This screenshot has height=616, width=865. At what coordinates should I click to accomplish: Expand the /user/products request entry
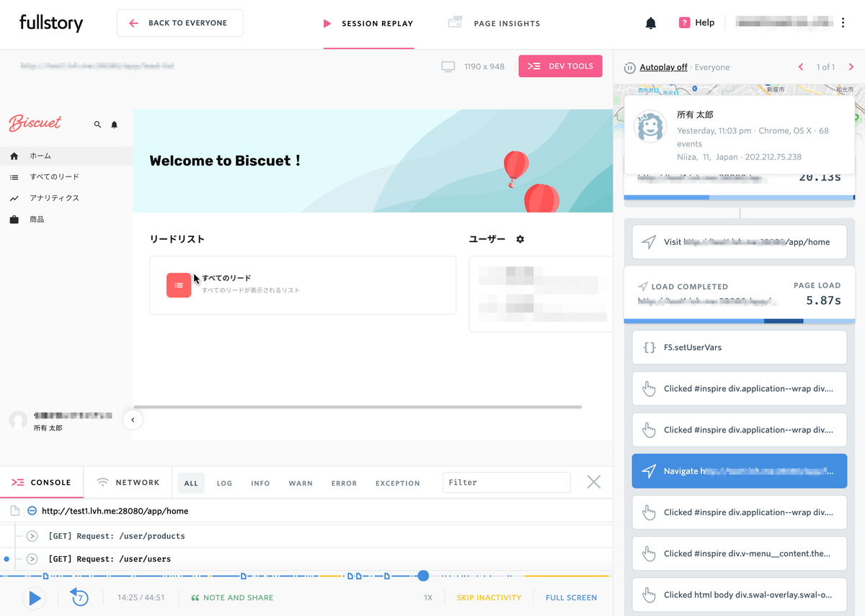[32, 536]
